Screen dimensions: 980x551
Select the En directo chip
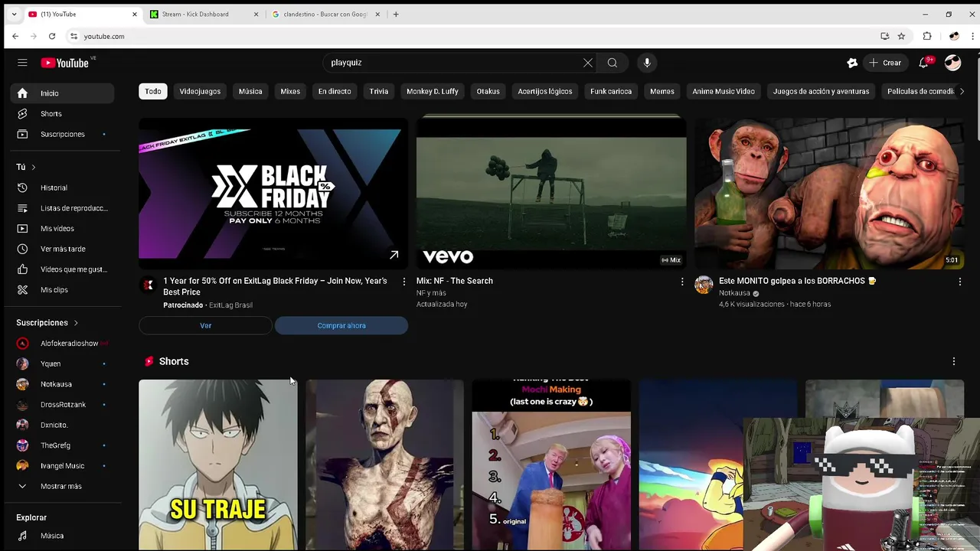[x=335, y=91]
